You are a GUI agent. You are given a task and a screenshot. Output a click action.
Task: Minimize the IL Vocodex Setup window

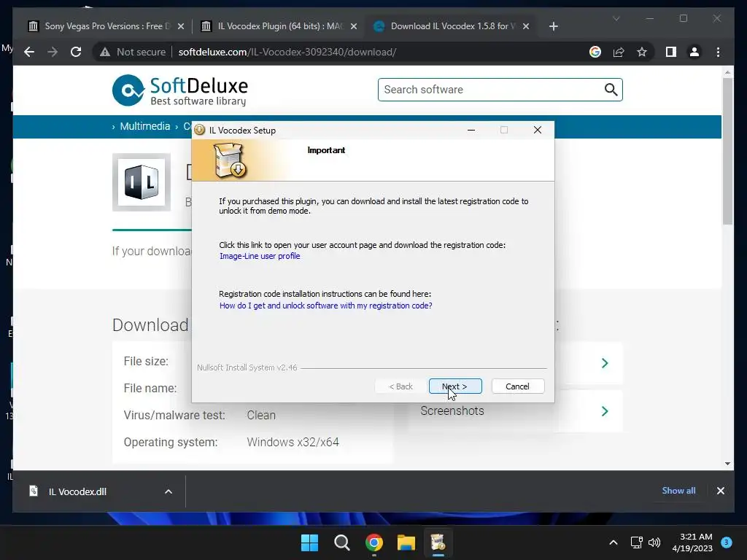[x=471, y=130]
